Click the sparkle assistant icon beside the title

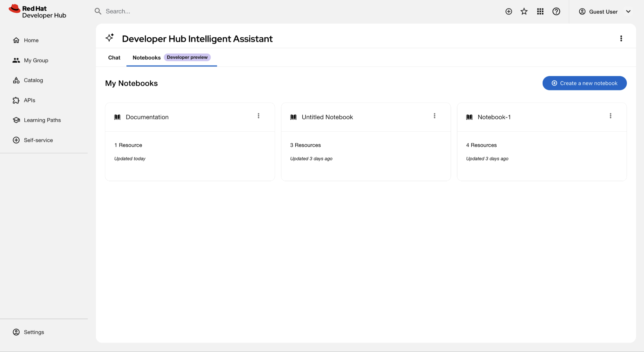coord(110,38)
